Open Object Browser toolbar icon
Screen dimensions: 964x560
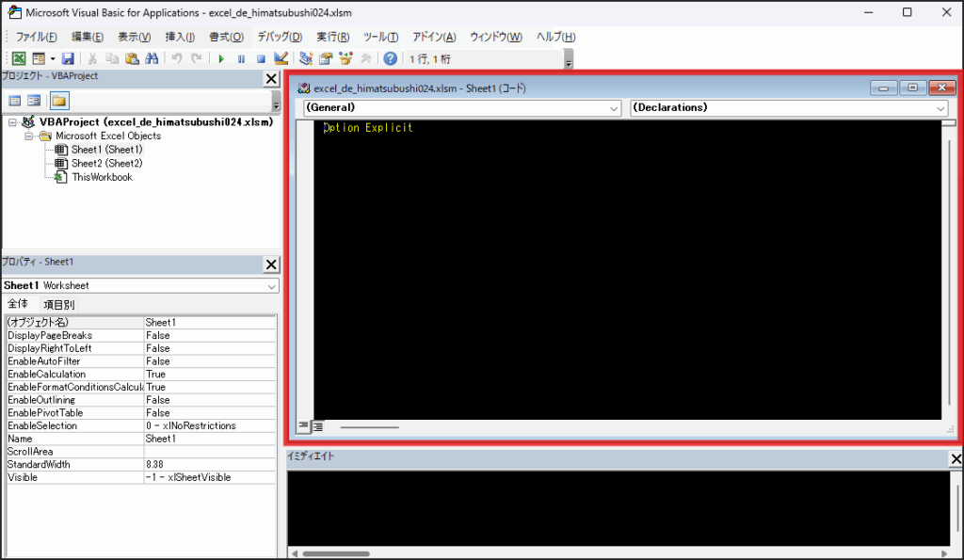(x=345, y=58)
